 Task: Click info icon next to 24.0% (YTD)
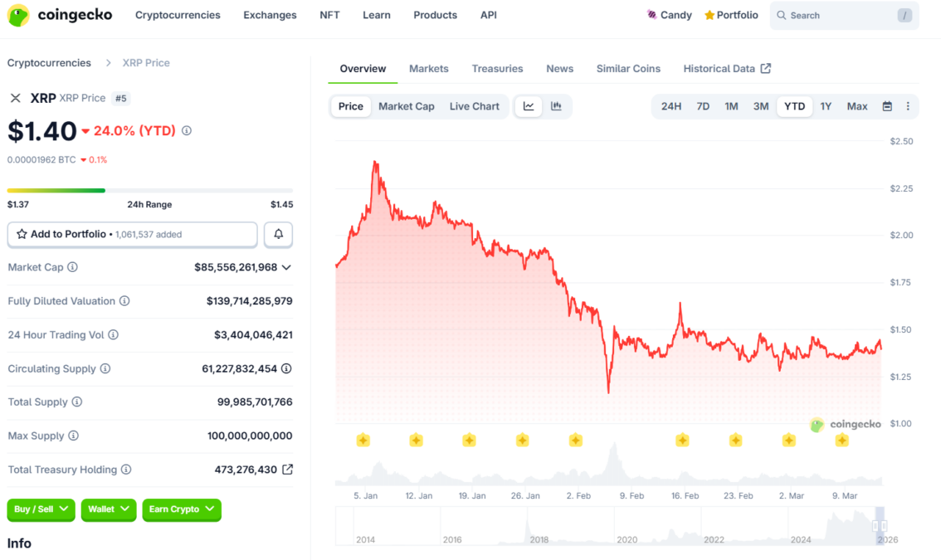pos(187,130)
